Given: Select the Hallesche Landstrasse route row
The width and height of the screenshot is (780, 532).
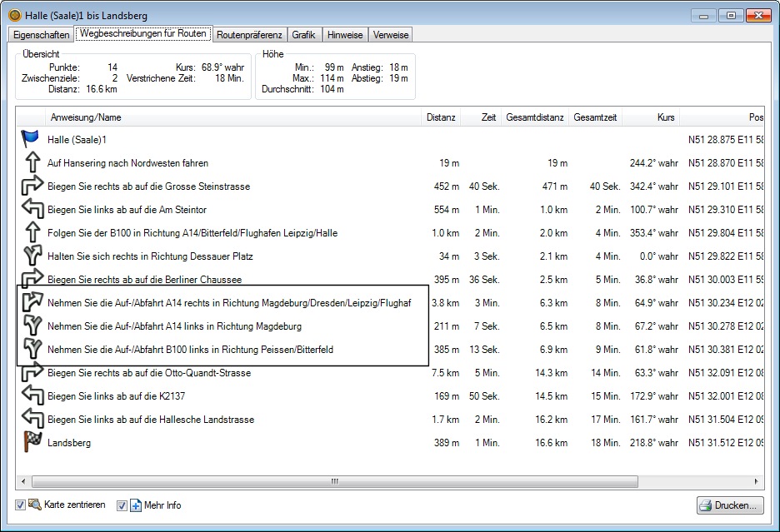Looking at the screenshot, I should [151, 420].
